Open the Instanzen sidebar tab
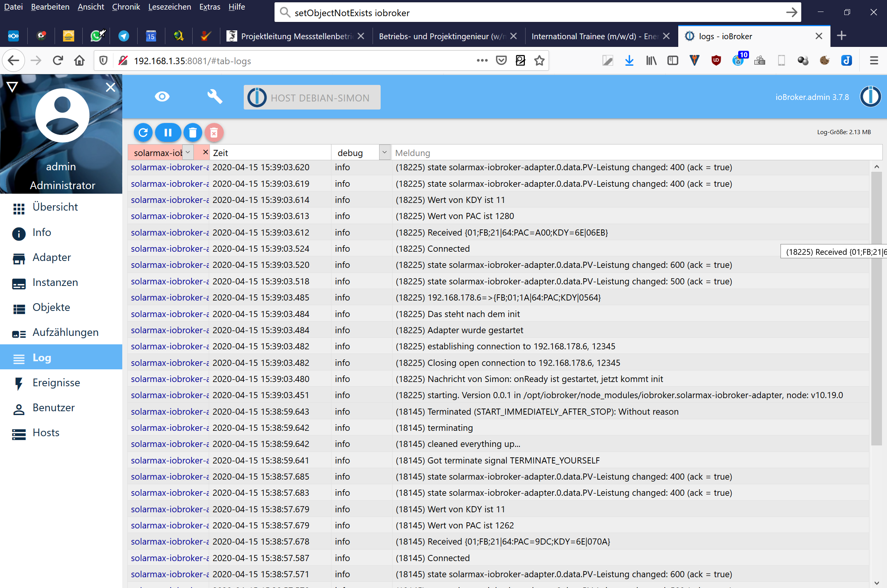The width and height of the screenshot is (887, 588). (55, 282)
